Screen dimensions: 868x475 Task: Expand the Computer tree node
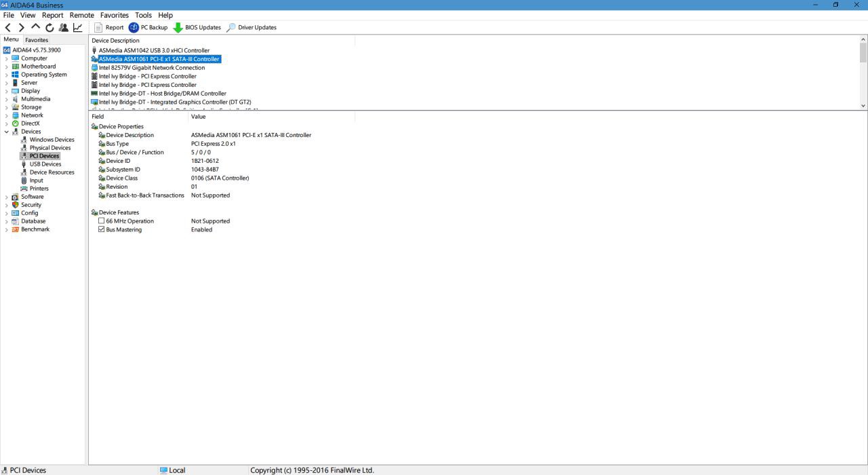[x=7, y=58]
